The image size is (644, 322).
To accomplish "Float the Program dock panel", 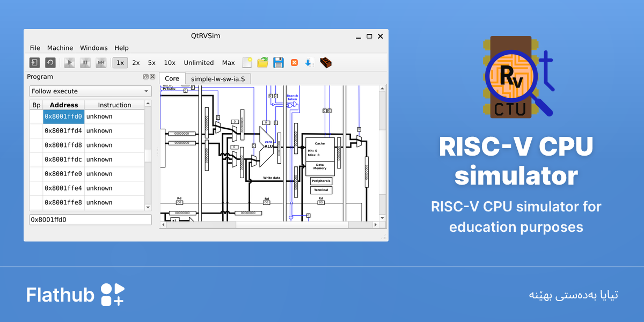I will pos(145,77).
